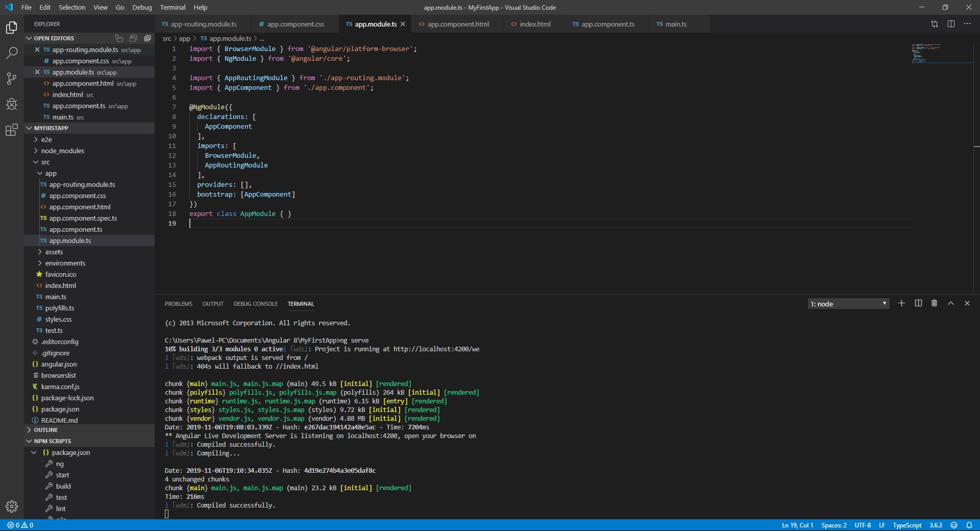
Task: Change encoding via UTF-8 in status bar
Action: [x=863, y=525]
